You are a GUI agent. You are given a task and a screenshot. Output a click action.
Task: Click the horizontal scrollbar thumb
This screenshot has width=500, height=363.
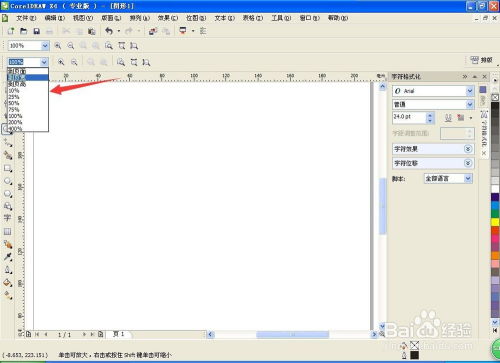[x=292, y=334]
